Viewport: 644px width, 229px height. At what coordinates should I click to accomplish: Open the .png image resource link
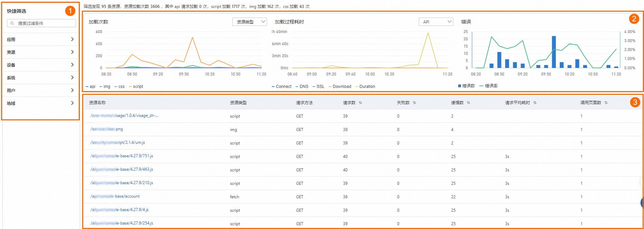click(x=107, y=129)
